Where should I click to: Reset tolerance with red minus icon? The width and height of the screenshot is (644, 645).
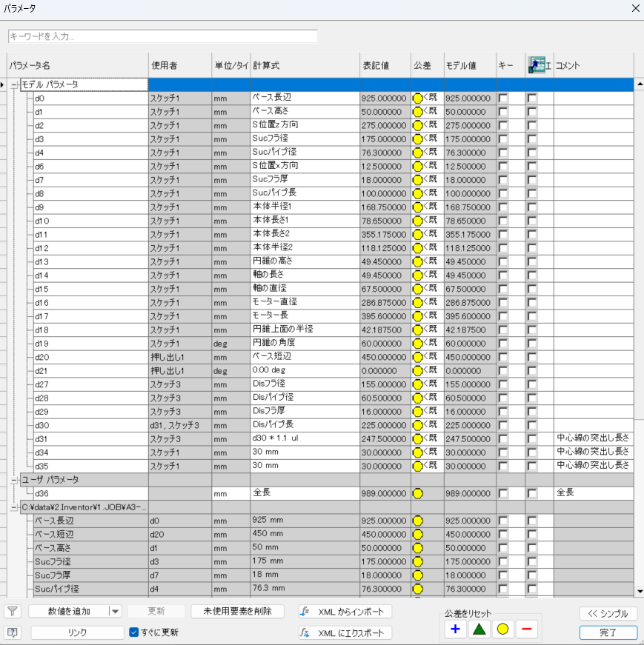(526, 629)
